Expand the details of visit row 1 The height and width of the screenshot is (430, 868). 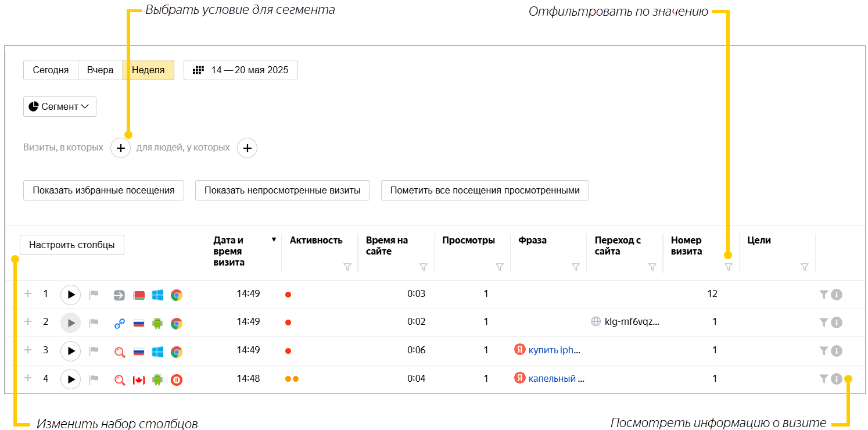click(x=27, y=294)
